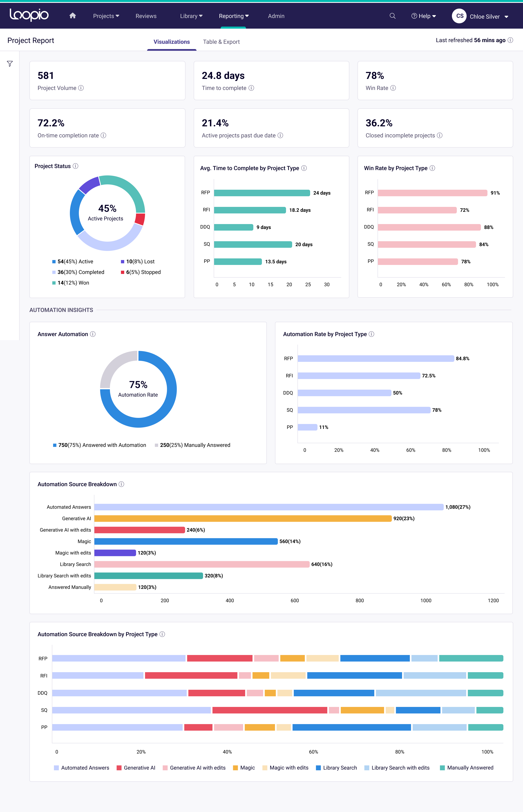
Task: Click the 75% Automation Rate donut center
Action: [138, 389]
